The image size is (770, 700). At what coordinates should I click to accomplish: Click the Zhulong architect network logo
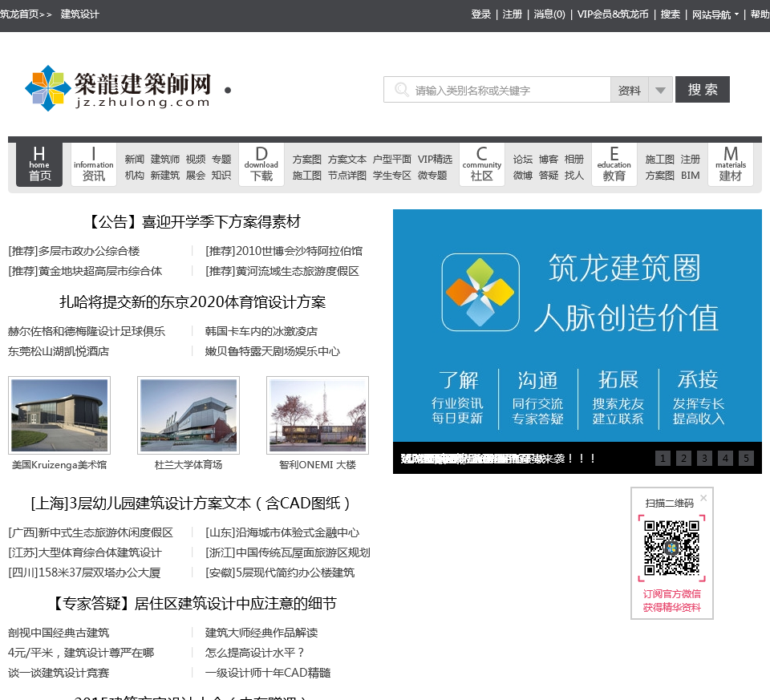[119, 89]
